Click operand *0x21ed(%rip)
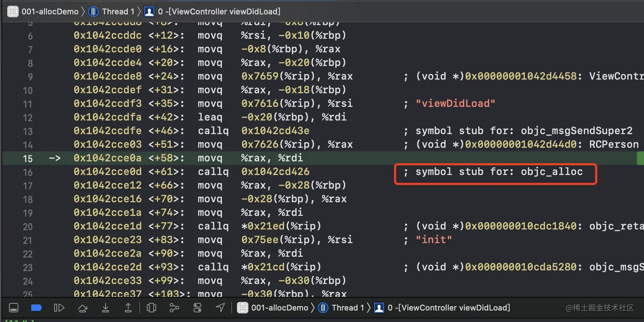The image size is (644, 322). [x=281, y=226]
